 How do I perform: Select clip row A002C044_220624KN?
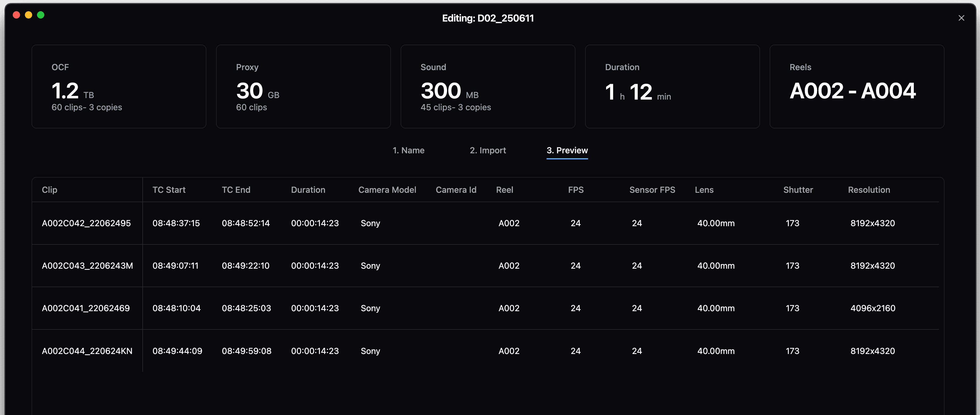87,351
